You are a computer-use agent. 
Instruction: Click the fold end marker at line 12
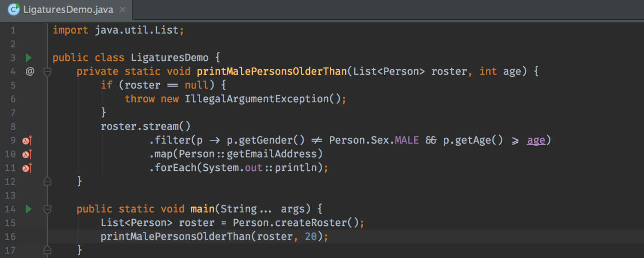click(47, 181)
